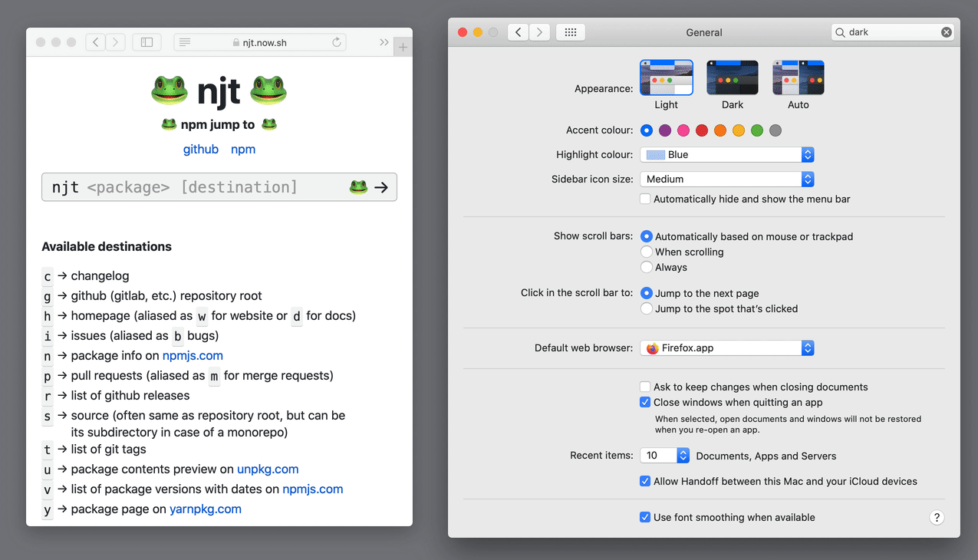Open the yarnpkg.com link
978x560 pixels.
coord(206,509)
